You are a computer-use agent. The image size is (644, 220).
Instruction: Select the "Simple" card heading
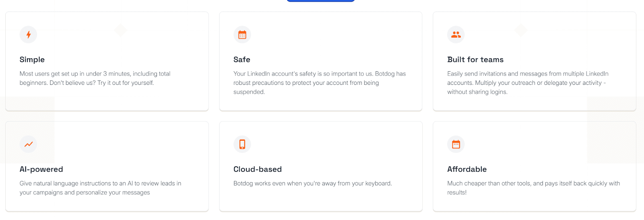click(x=32, y=60)
